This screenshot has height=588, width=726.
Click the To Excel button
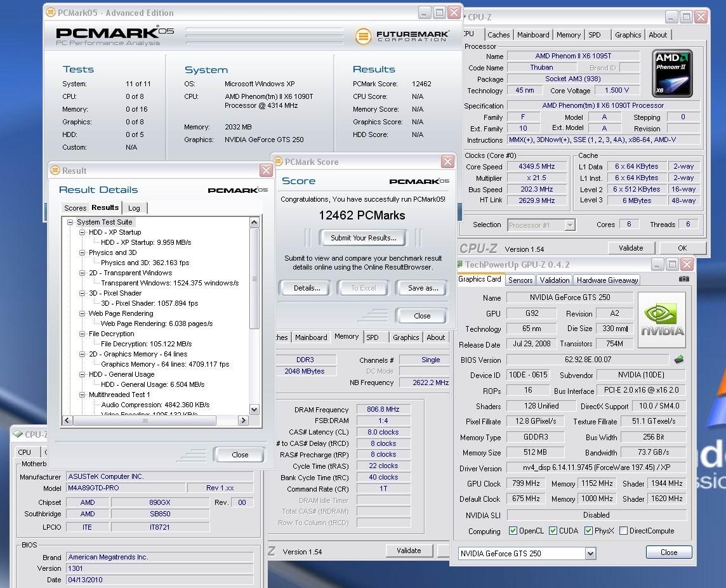pos(364,288)
